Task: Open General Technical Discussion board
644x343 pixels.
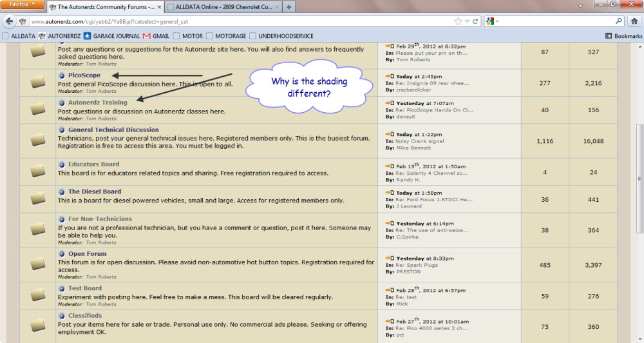Action: pyautogui.click(x=113, y=130)
